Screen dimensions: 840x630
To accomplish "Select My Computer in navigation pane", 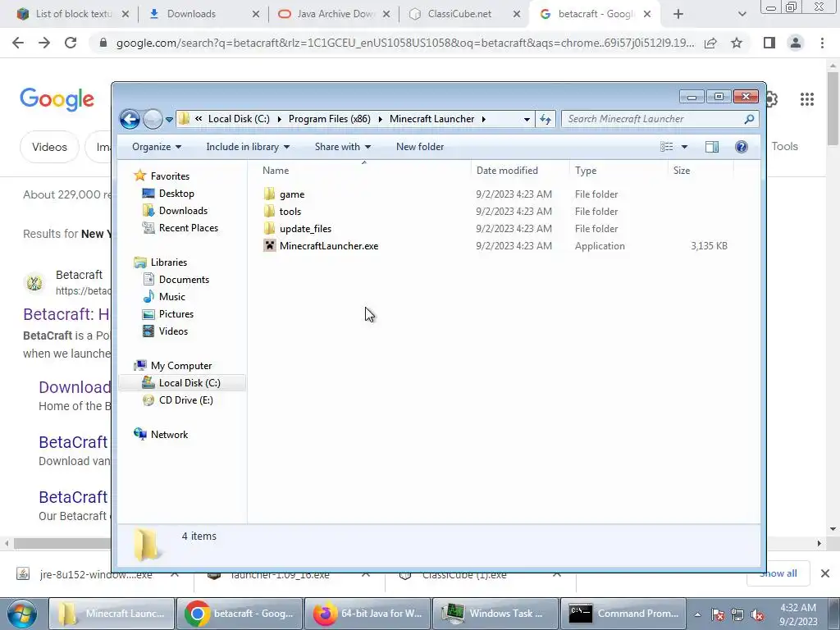I will tap(181, 366).
